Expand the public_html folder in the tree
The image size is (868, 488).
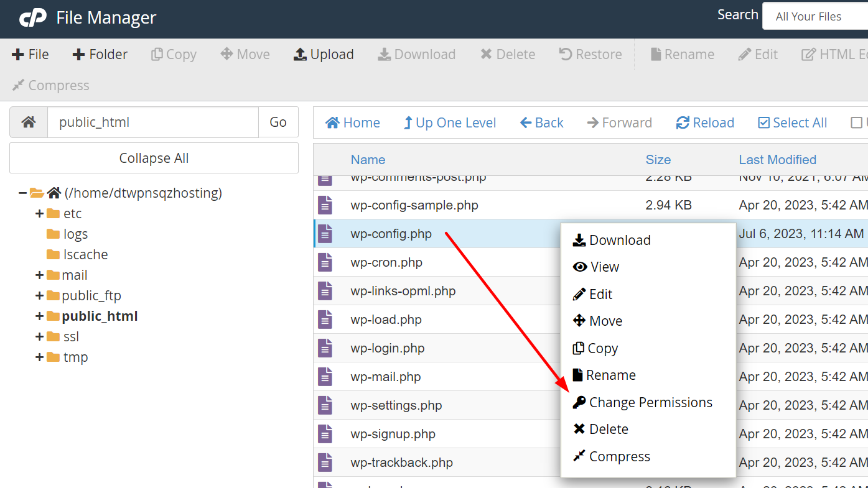[39, 316]
